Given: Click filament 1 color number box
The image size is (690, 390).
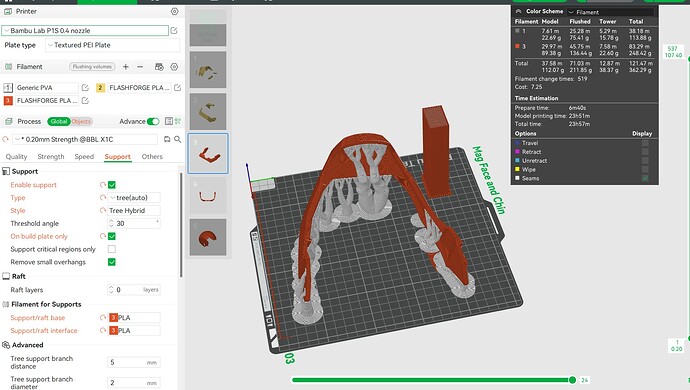Looking at the screenshot, I should tap(8, 88).
